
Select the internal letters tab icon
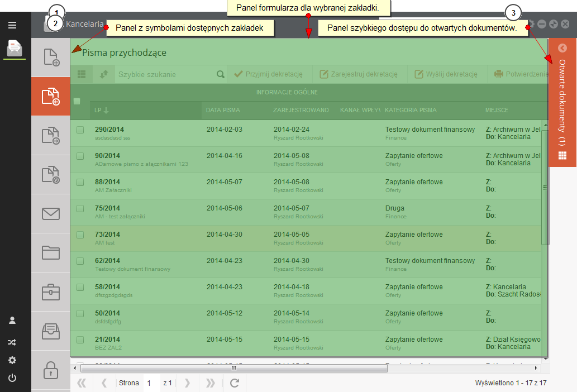[x=51, y=175]
